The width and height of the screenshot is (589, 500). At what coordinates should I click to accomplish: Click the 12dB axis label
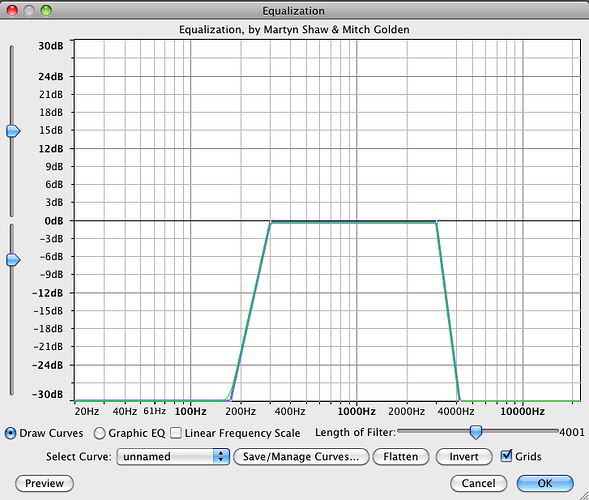click(51, 149)
